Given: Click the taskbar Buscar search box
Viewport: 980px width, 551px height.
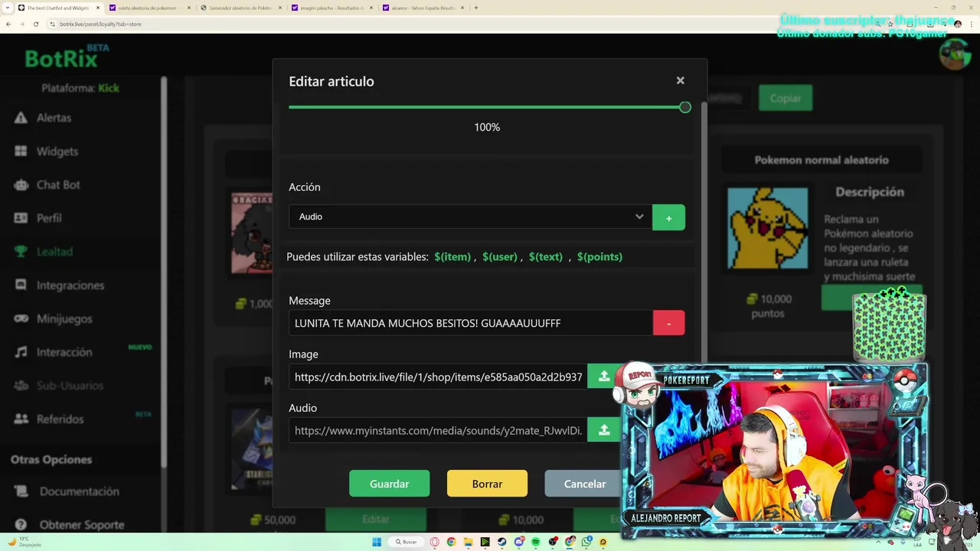Looking at the screenshot, I should tap(406, 542).
